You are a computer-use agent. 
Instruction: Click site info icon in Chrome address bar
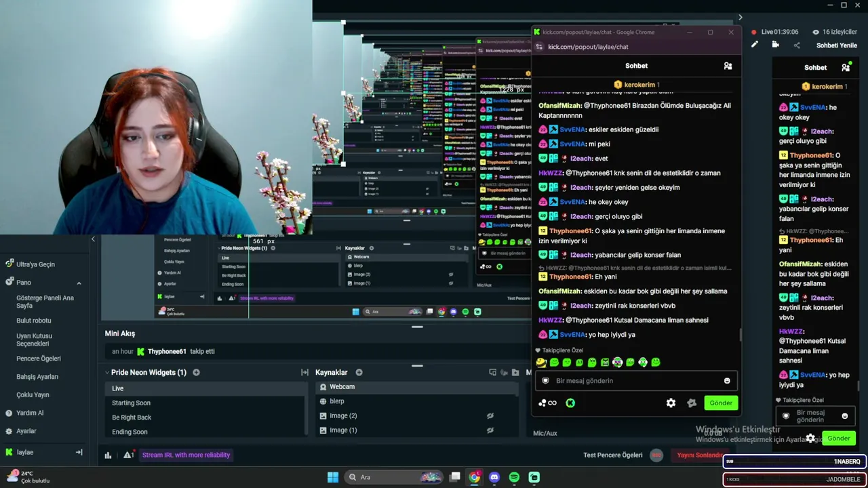[x=539, y=47]
